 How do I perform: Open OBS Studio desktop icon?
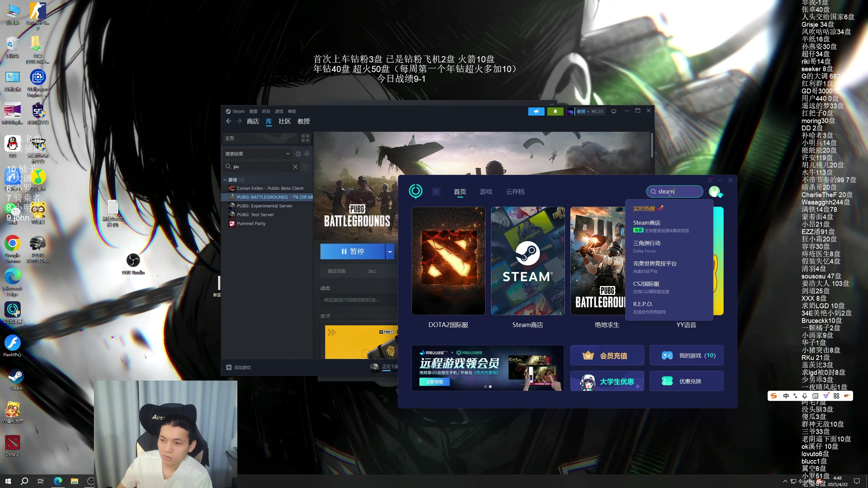133,264
